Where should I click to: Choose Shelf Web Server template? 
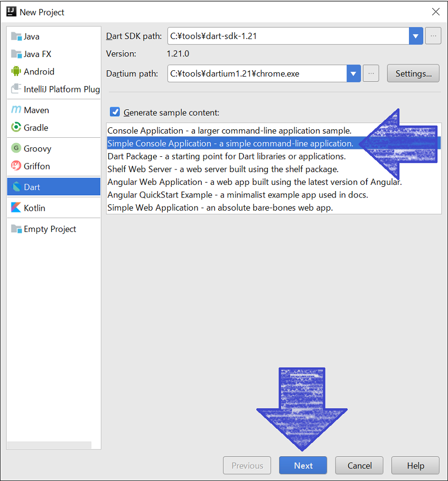(274, 169)
